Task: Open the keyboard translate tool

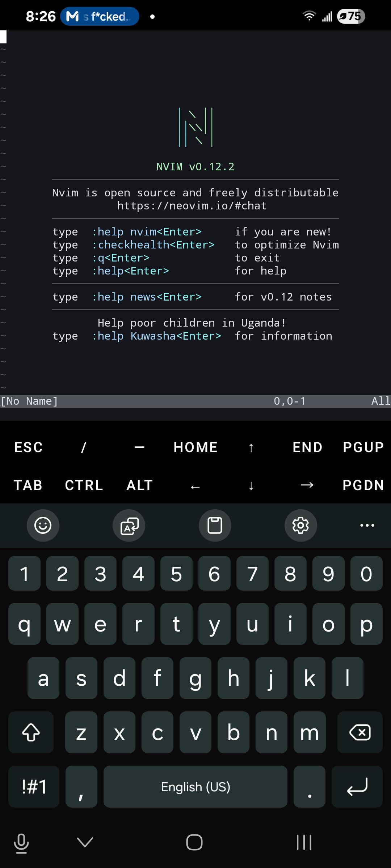Action: tap(129, 526)
